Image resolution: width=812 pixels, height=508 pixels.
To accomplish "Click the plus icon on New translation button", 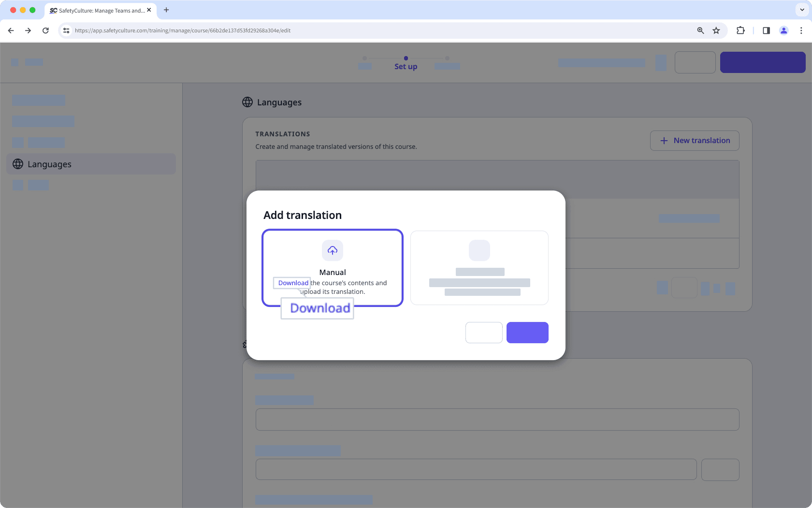I will (x=665, y=140).
